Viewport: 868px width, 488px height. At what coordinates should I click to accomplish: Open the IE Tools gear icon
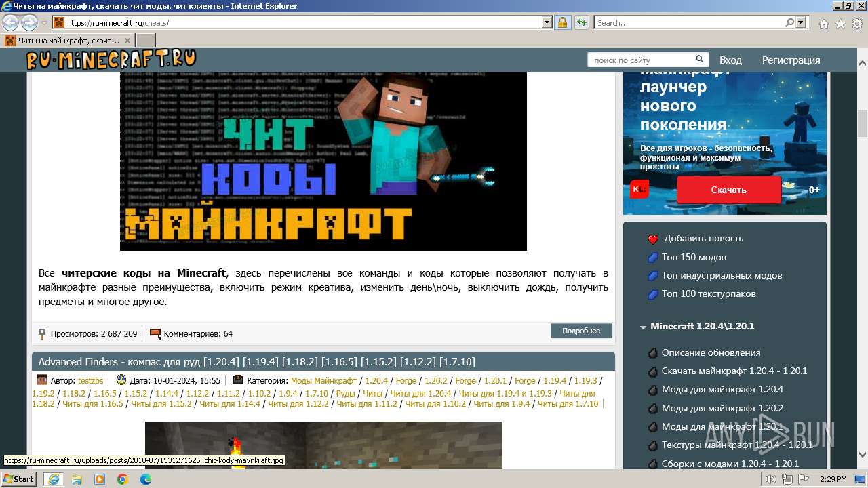point(857,24)
